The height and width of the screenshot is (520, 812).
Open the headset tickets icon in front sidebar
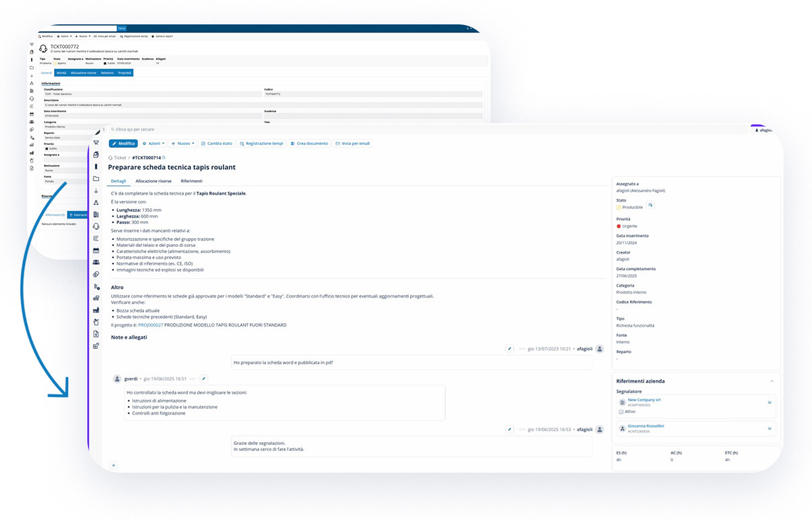click(96, 227)
